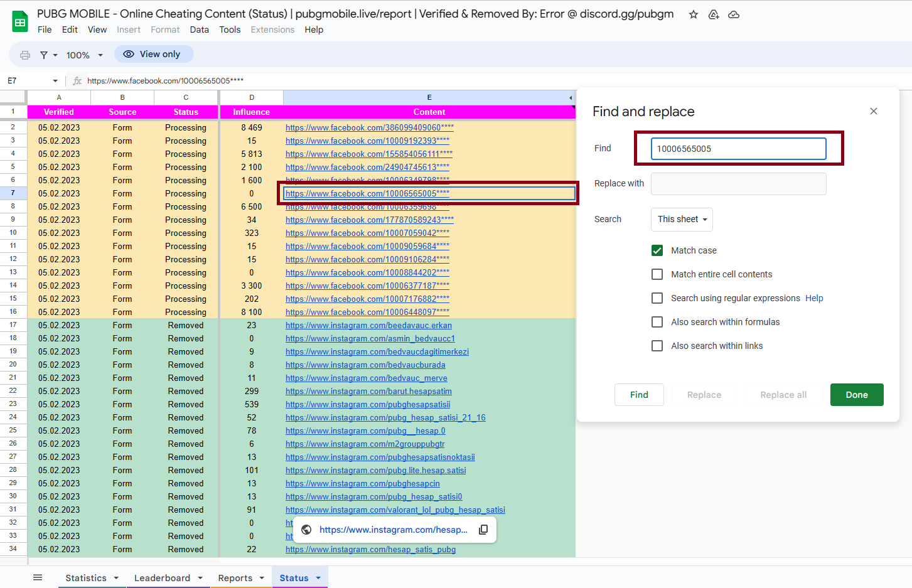This screenshot has height=588, width=912.
Task: Open the Data menu
Action: [x=199, y=29]
